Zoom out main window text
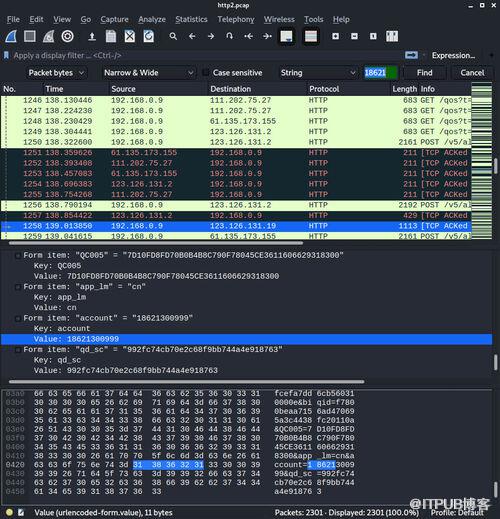Screen dimensions: 500x519 click(x=354, y=36)
